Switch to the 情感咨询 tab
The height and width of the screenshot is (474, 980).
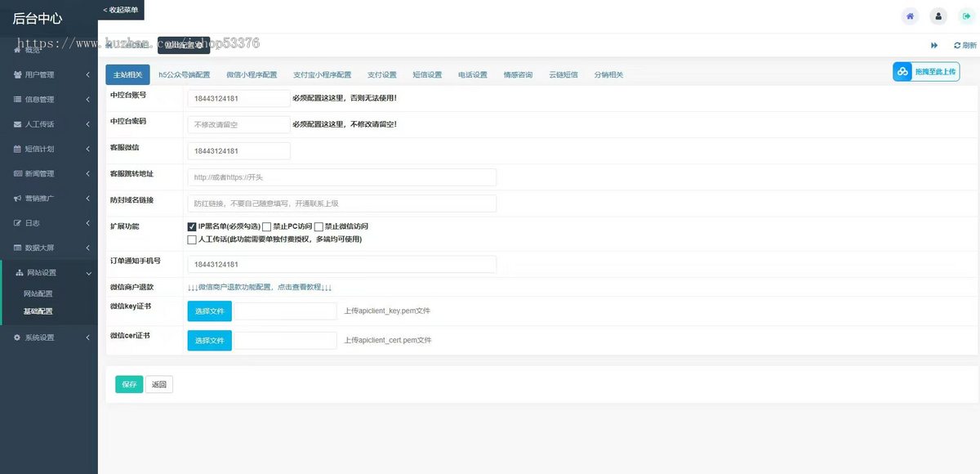(x=518, y=74)
